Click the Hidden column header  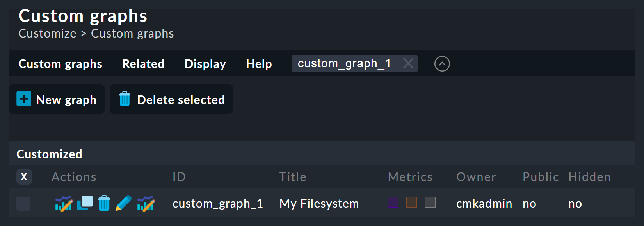coord(589,177)
